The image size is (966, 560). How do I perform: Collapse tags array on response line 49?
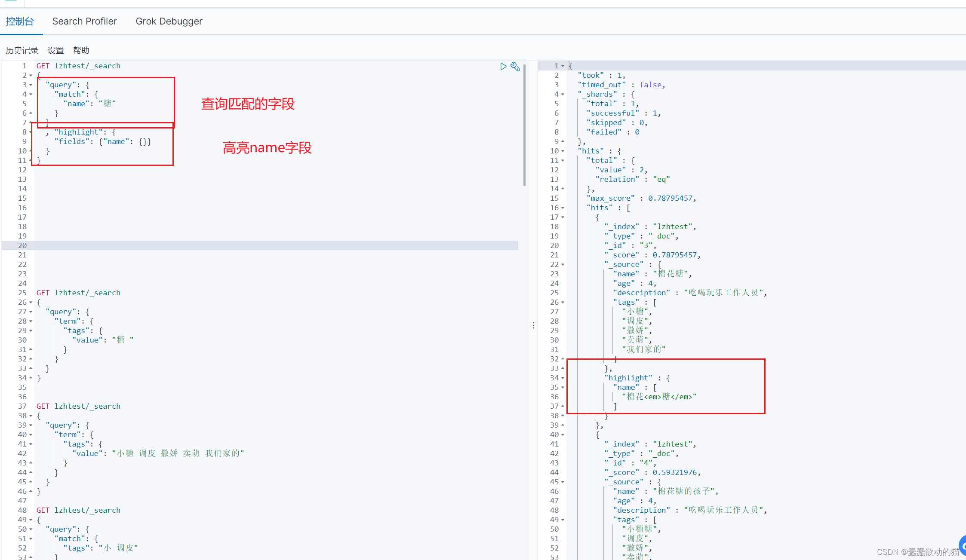(x=563, y=520)
